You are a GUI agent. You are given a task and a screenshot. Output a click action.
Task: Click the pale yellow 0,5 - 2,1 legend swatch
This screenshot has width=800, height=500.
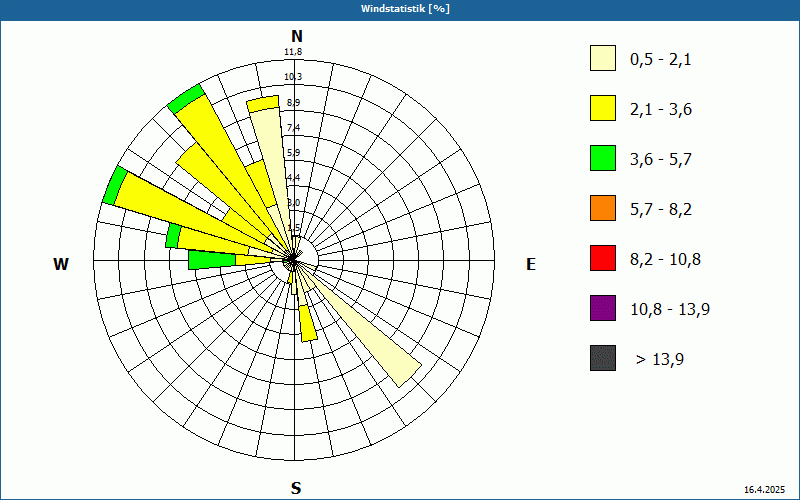(x=603, y=58)
